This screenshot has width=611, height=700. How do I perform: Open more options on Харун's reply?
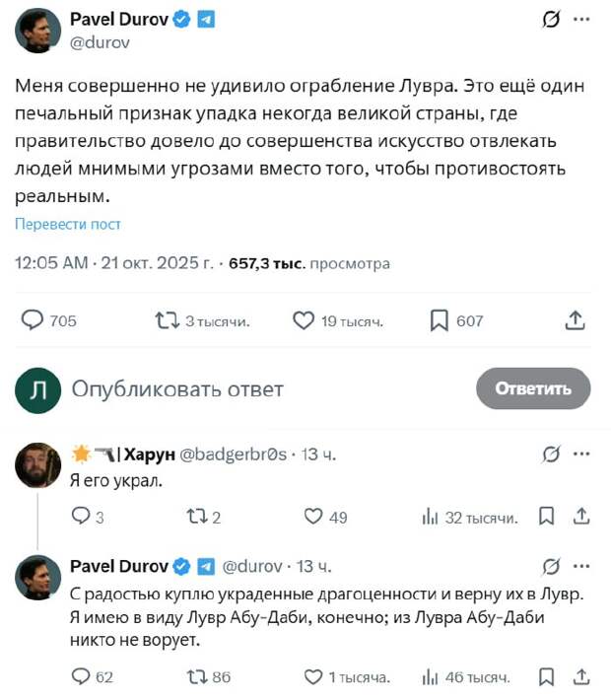tap(581, 455)
